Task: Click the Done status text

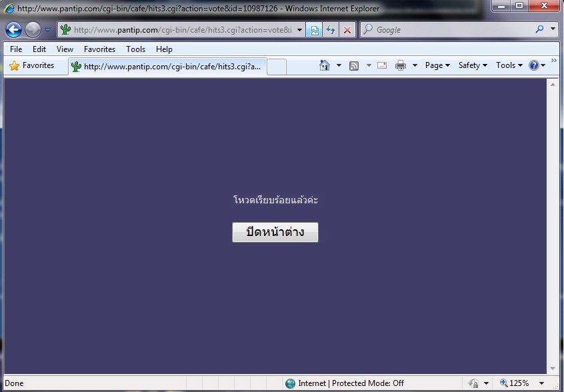Action: pos(14,383)
